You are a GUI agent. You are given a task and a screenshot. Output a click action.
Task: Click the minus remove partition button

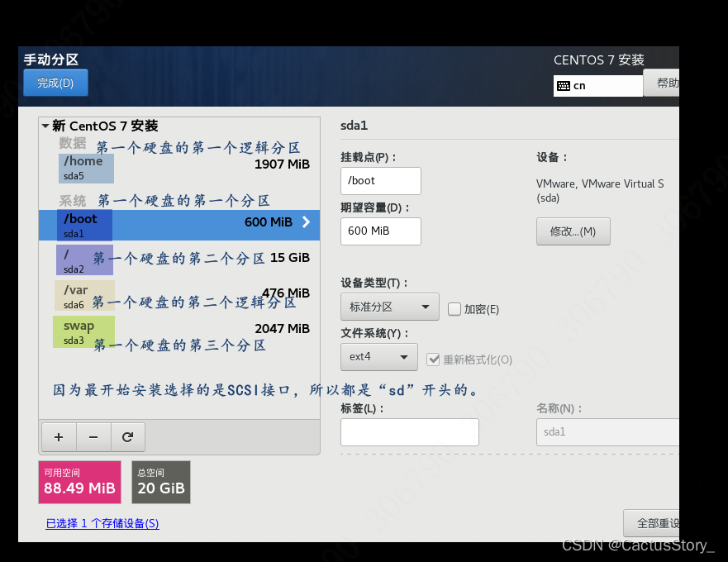click(93, 437)
